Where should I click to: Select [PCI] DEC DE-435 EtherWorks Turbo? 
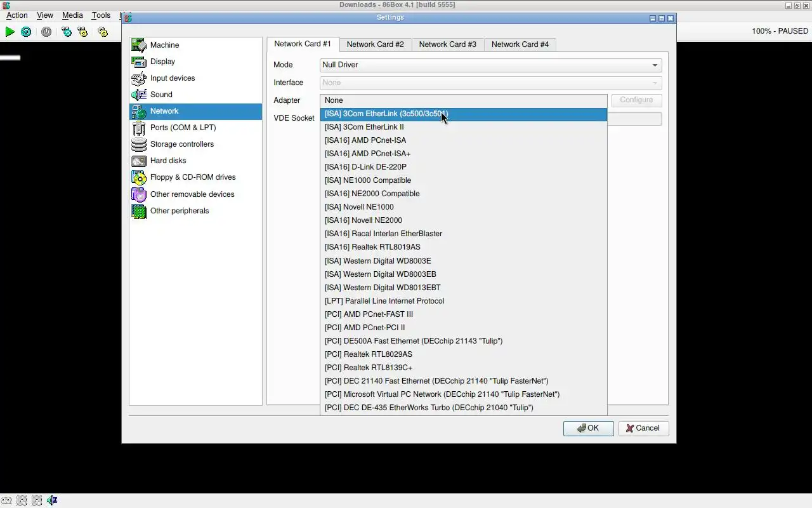[x=464, y=408]
